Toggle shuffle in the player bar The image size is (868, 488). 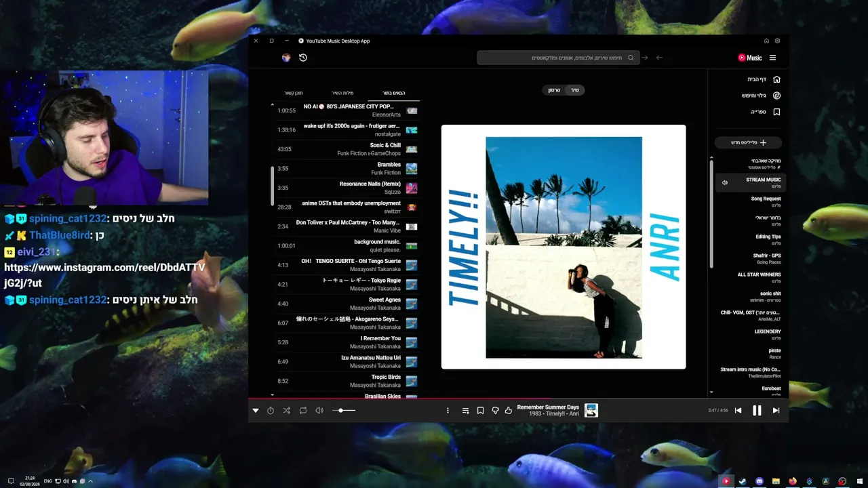click(x=287, y=410)
